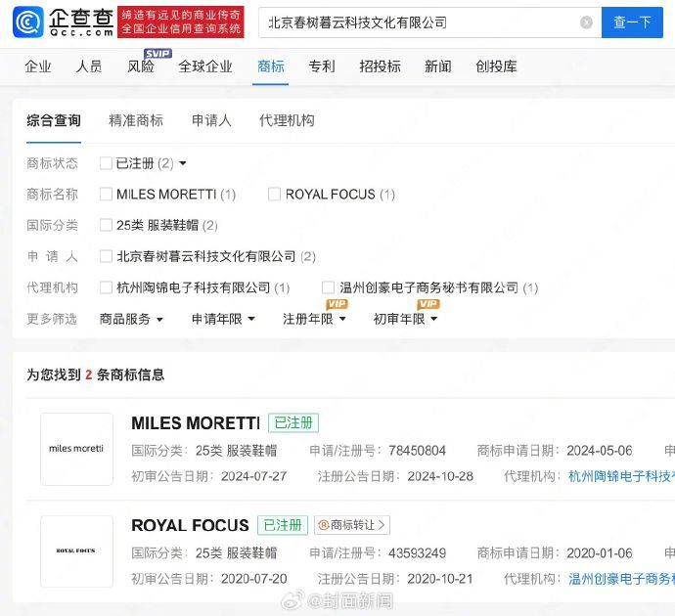
Task: Open the 新闻 tab
Action: (438, 66)
